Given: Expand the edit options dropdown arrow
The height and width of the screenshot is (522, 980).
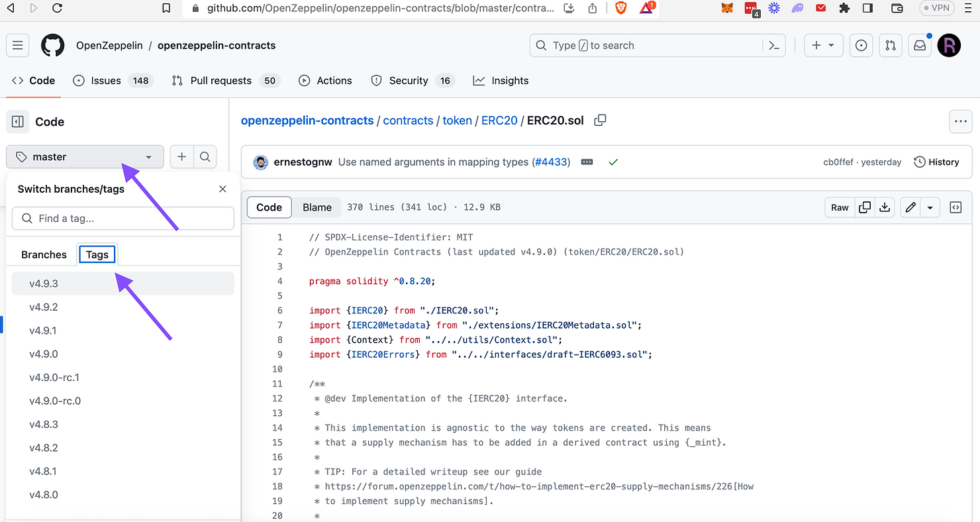Looking at the screenshot, I should pyautogui.click(x=930, y=207).
